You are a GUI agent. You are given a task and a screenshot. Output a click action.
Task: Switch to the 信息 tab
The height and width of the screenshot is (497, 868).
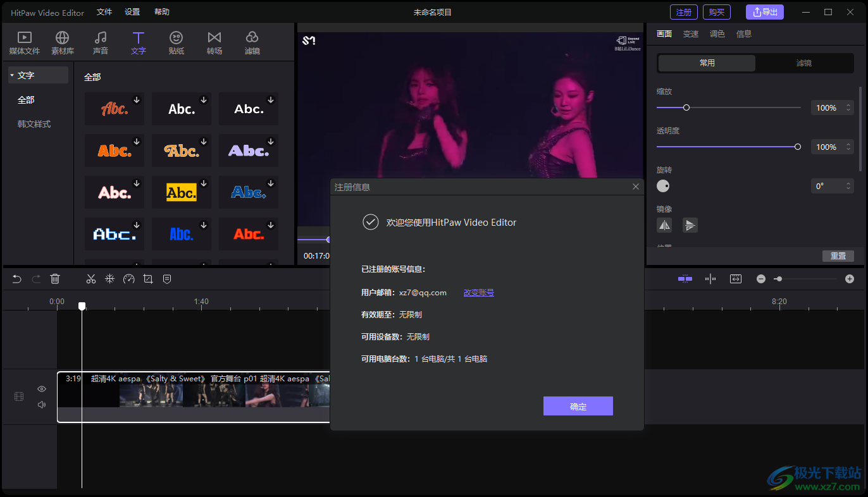(744, 34)
